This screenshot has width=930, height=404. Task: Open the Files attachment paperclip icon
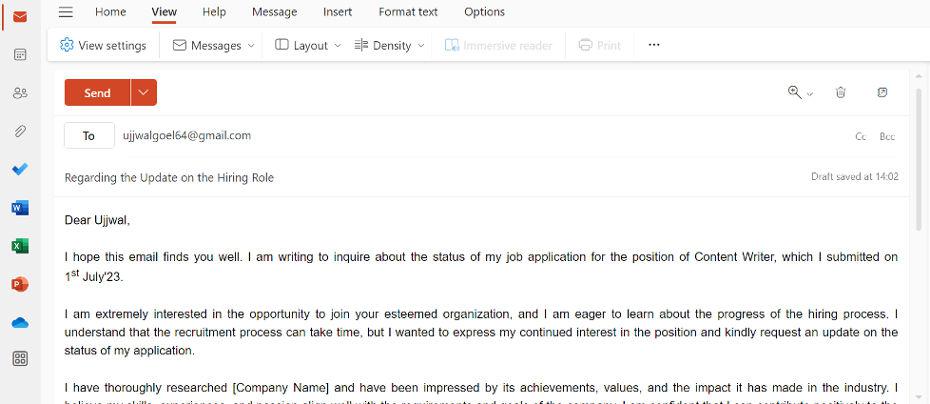point(20,131)
